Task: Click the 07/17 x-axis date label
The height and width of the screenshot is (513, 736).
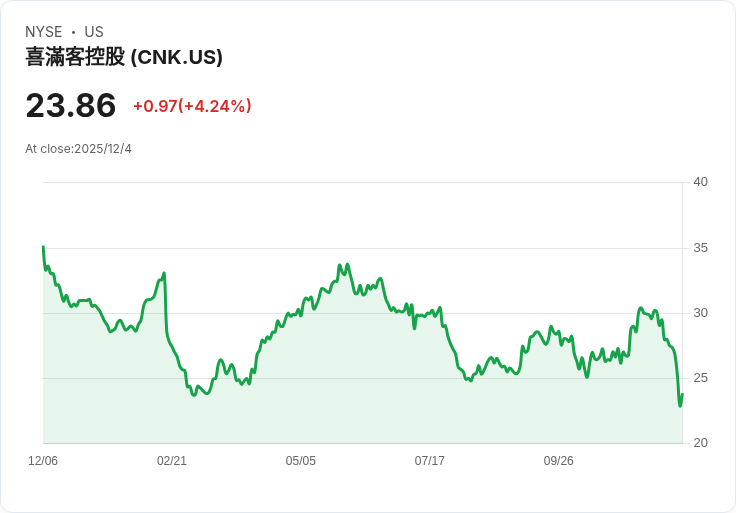Action: point(429,460)
